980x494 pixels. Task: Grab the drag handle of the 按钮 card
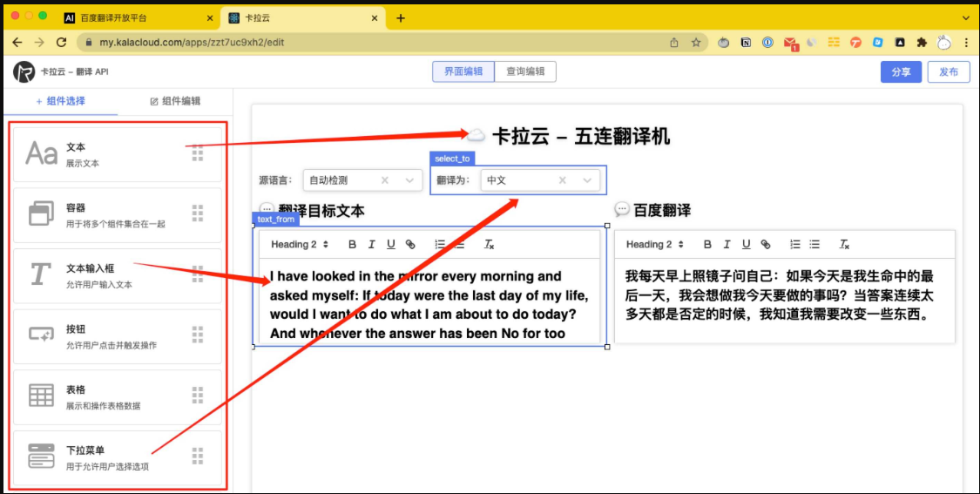point(198,335)
